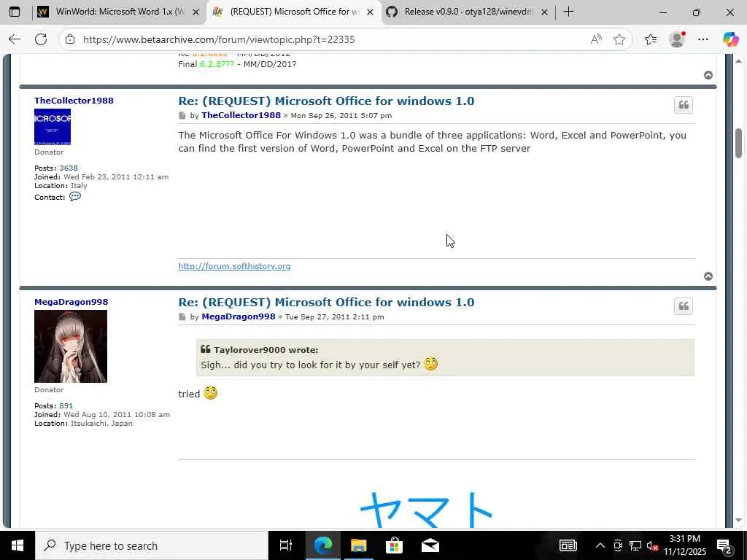Image resolution: width=747 pixels, height=560 pixels.
Task: Open the tab actions menu icon
Action: (15, 12)
